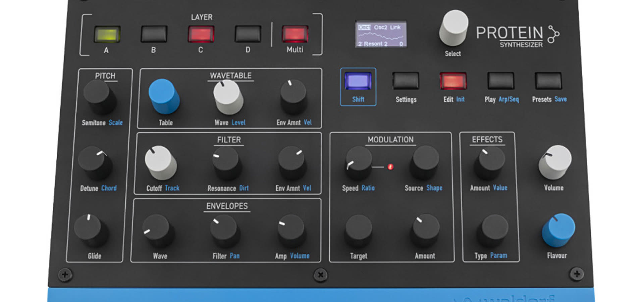The image size is (644, 302).
Task: Select layer C red button
Action: (x=201, y=34)
